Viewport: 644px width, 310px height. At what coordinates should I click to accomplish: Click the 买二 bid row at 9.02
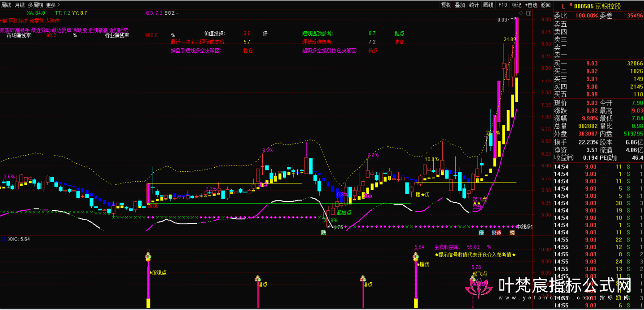coord(599,71)
